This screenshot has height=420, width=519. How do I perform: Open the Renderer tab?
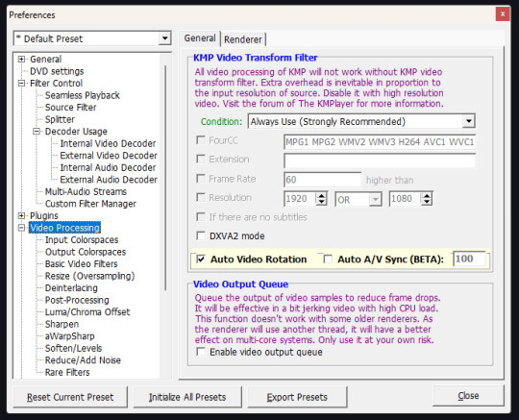point(242,39)
